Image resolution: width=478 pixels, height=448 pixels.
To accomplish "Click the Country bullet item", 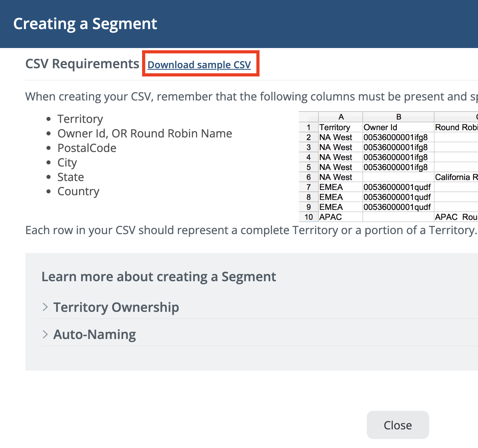I will coord(78,191).
